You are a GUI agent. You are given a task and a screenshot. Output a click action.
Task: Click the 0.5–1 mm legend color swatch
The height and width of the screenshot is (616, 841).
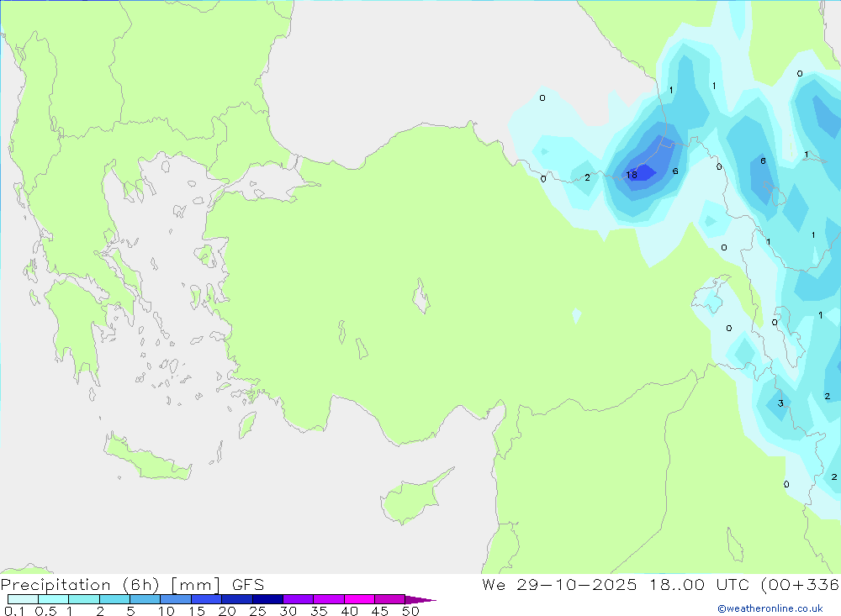point(54,599)
